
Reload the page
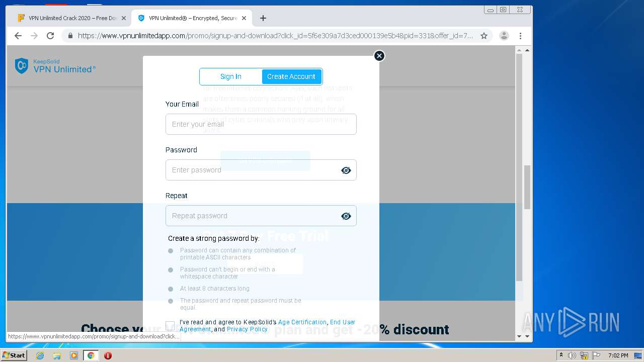[50, 36]
